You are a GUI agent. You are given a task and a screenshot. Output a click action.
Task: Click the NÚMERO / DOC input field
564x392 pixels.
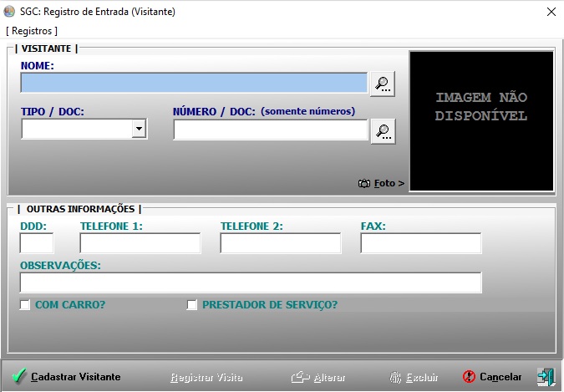(x=270, y=130)
